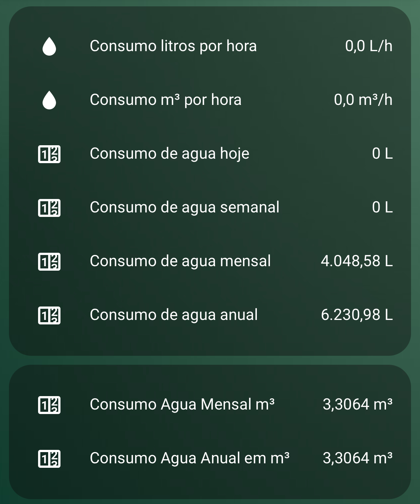Screen dimensions: 420x504
Task: Select the 4.048,58 L monthly value
Action: (x=357, y=261)
